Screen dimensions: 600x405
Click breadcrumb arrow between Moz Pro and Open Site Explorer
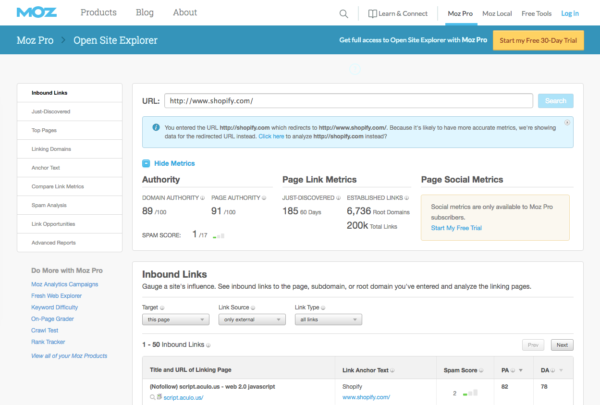(x=64, y=40)
